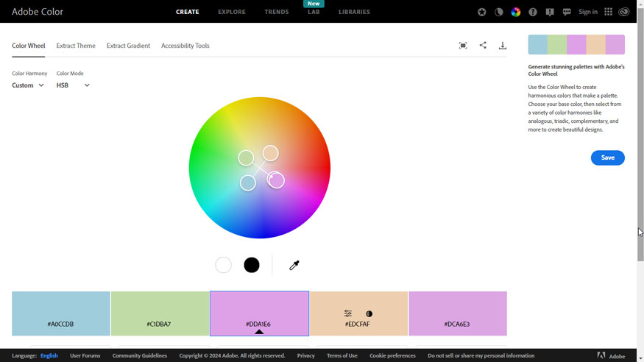
Task: Toggle dark mode moon icon in header
Action: point(498,12)
